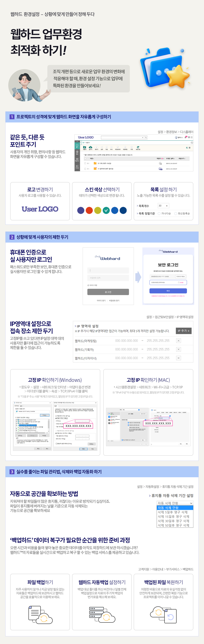Open the notification bell icon with badge
This screenshot has height=644, width=204.
coord(186,137)
